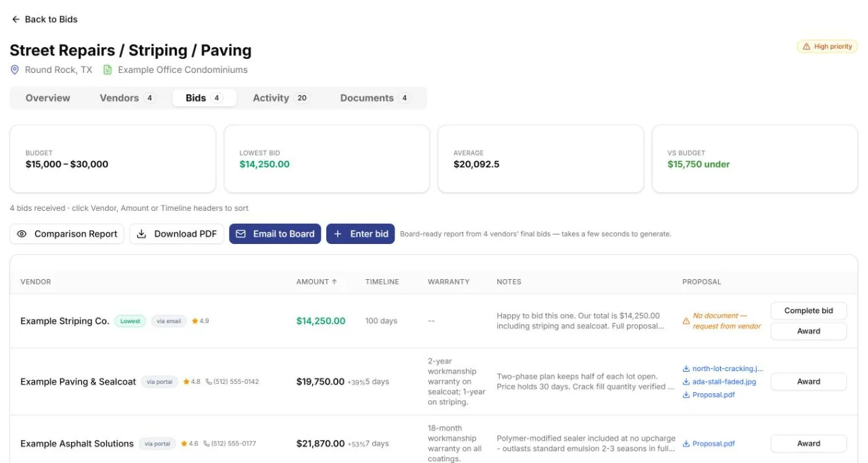
Task: Click the $14,250.00 amount in Striping row
Action: [321, 321]
